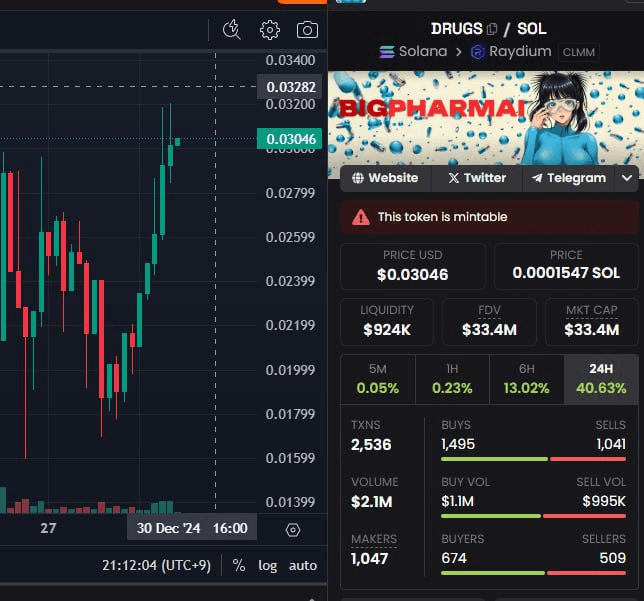Toggle percent scale on chart

click(x=239, y=565)
